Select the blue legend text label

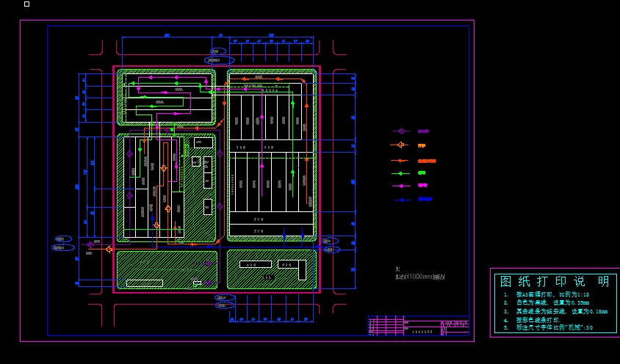[425, 199]
